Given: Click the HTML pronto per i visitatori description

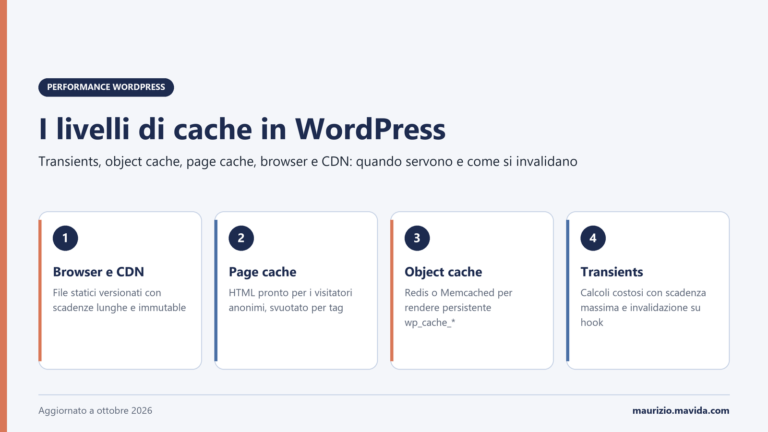Looking at the screenshot, I should 290,300.
